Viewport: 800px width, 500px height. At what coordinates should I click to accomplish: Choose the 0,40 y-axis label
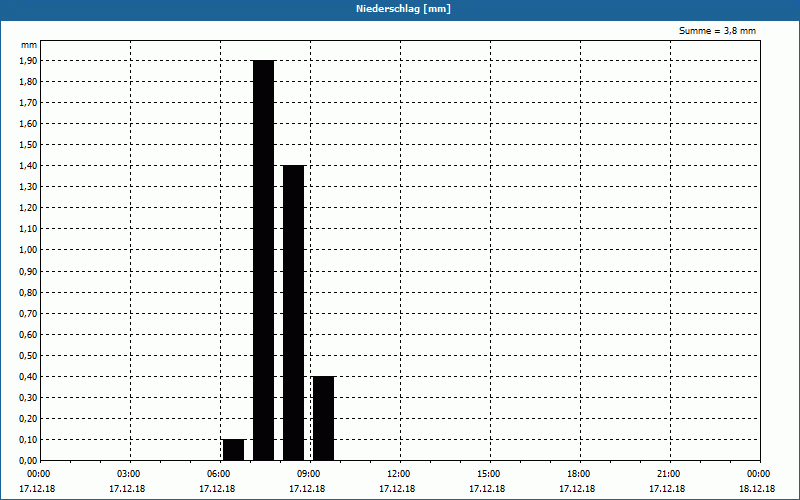pos(29,377)
